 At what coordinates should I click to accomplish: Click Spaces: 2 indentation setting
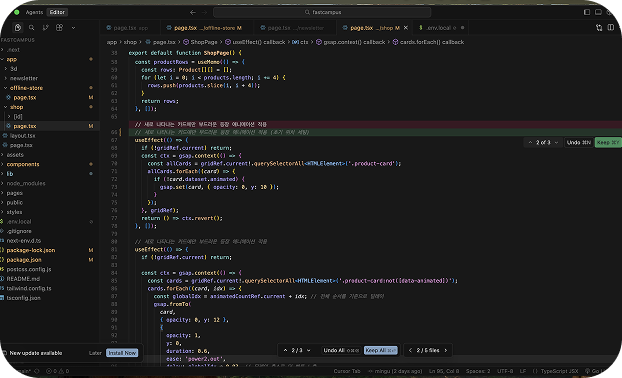[478, 371]
